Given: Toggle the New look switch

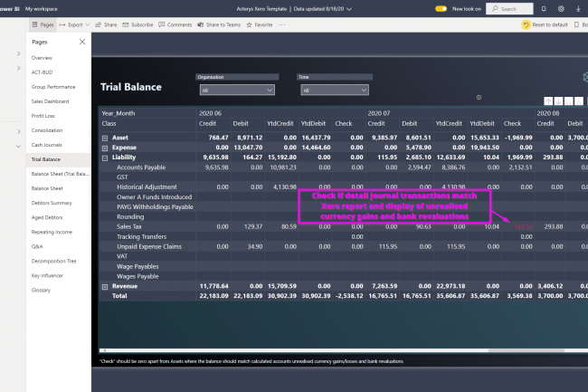Looking at the screenshot, I should tap(441, 9).
